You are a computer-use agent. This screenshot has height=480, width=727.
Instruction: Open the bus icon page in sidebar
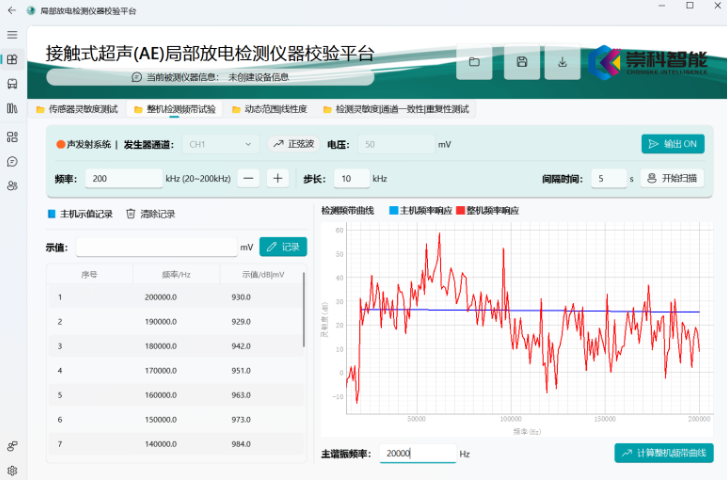click(12, 84)
